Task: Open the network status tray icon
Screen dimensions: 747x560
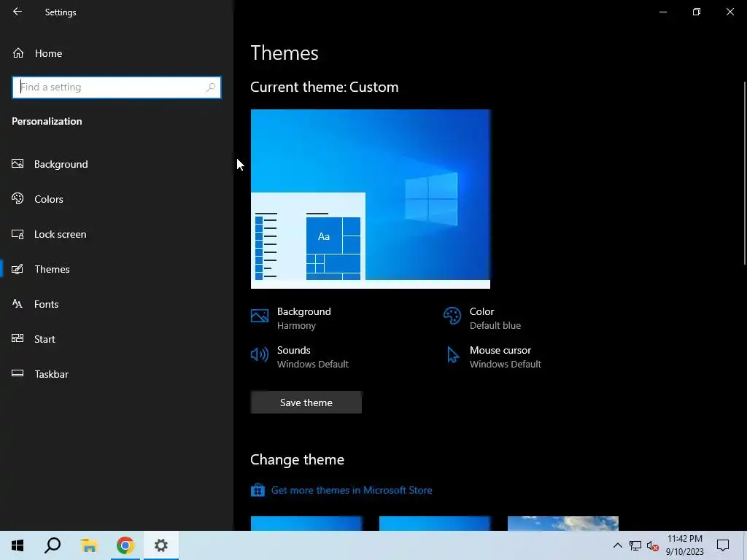Action: pyautogui.click(x=635, y=545)
